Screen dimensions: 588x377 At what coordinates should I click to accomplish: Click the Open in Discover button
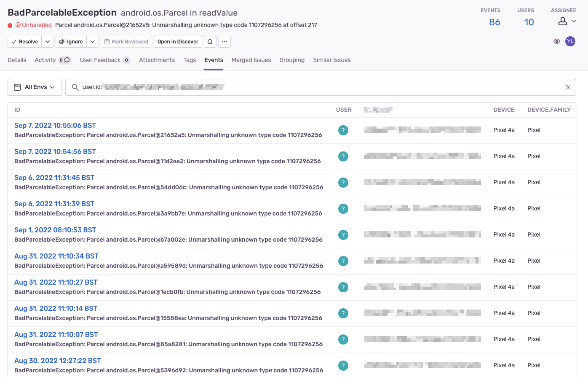(177, 41)
